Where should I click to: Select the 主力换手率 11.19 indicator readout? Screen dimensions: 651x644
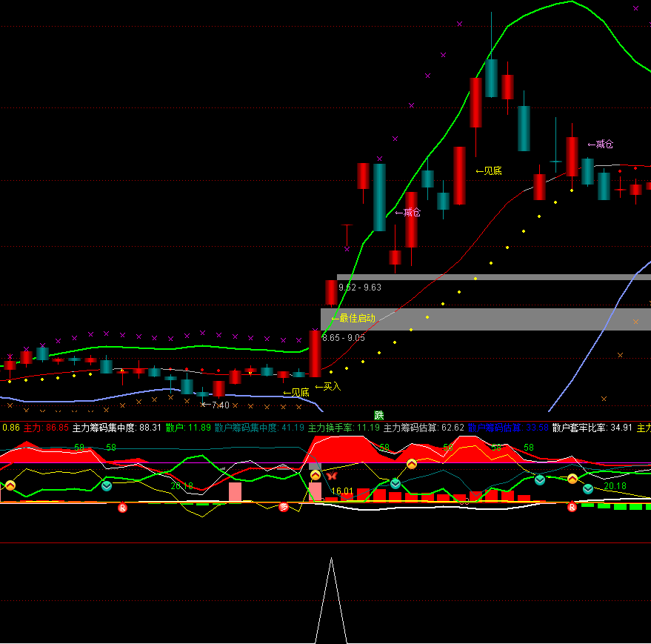pyautogui.click(x=344, y=428)
